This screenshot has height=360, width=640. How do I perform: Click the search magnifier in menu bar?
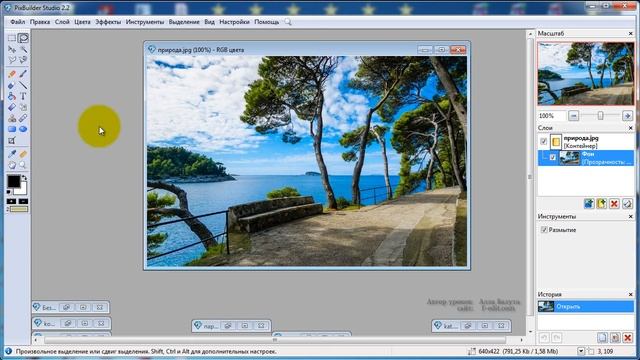pyautogui.click(x=288, y=22)
